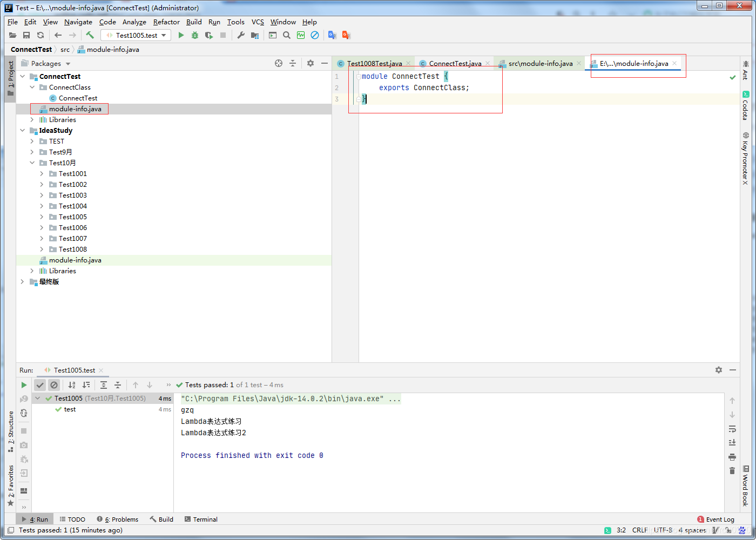This screenshot has height=540, width=756.
Task: Toggle hide passed with settings gear
Action: pos(718,370)
